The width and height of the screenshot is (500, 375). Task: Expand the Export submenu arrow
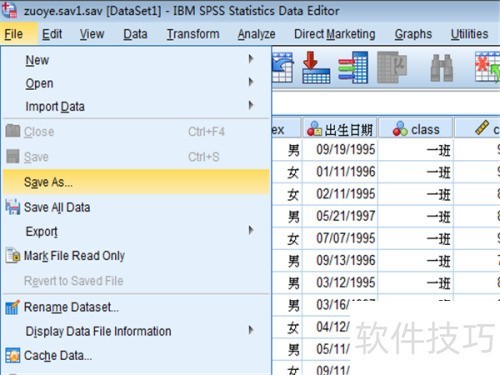click(x=251, y=230)
